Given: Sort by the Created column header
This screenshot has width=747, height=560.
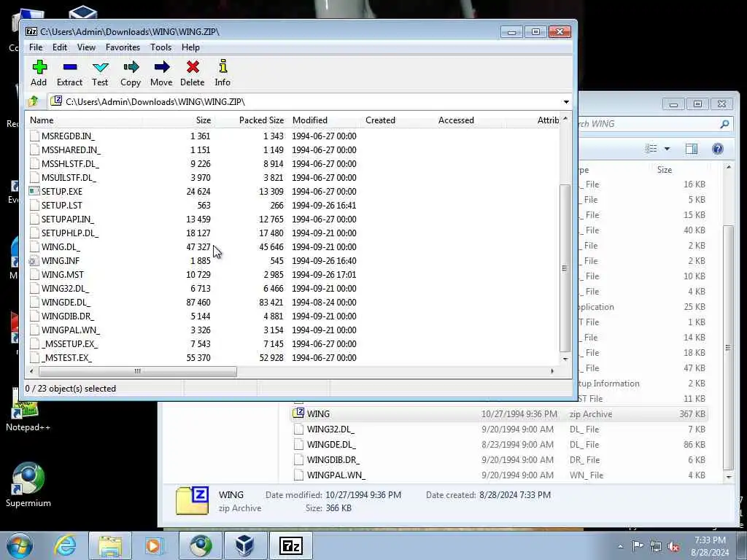Looking at the screenshot, I should (x=397, y=120).
